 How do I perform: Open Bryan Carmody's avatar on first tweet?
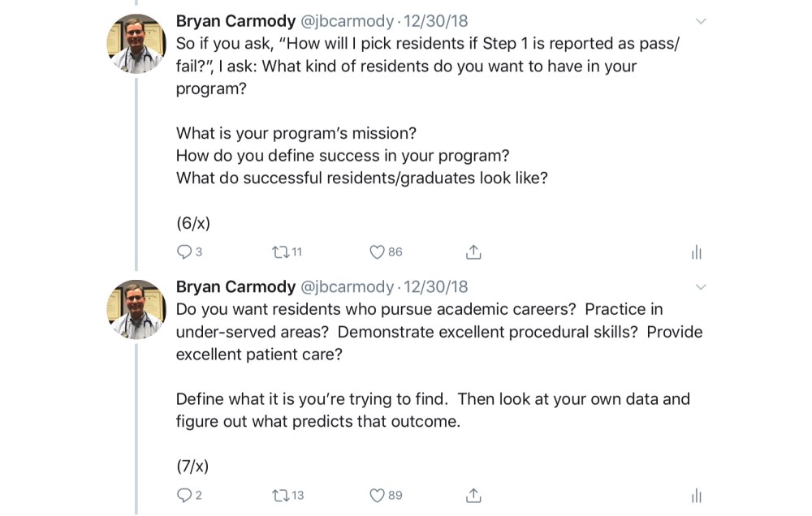(136, 45)
